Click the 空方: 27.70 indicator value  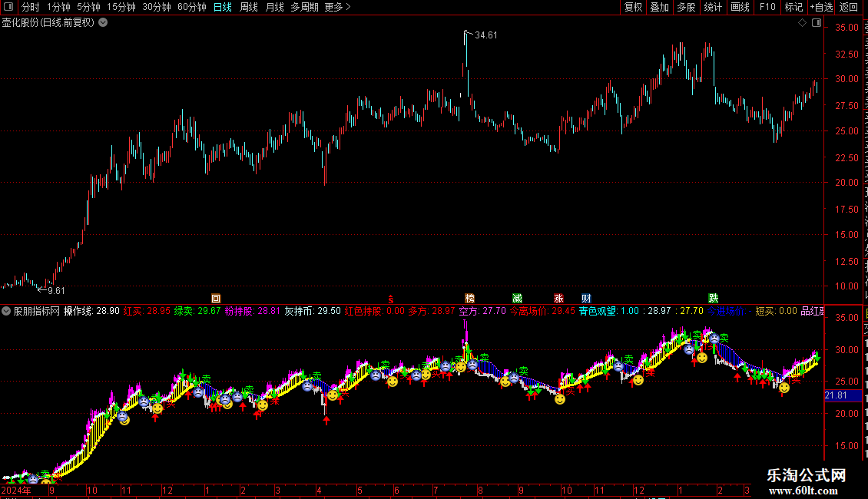point(482,311)
